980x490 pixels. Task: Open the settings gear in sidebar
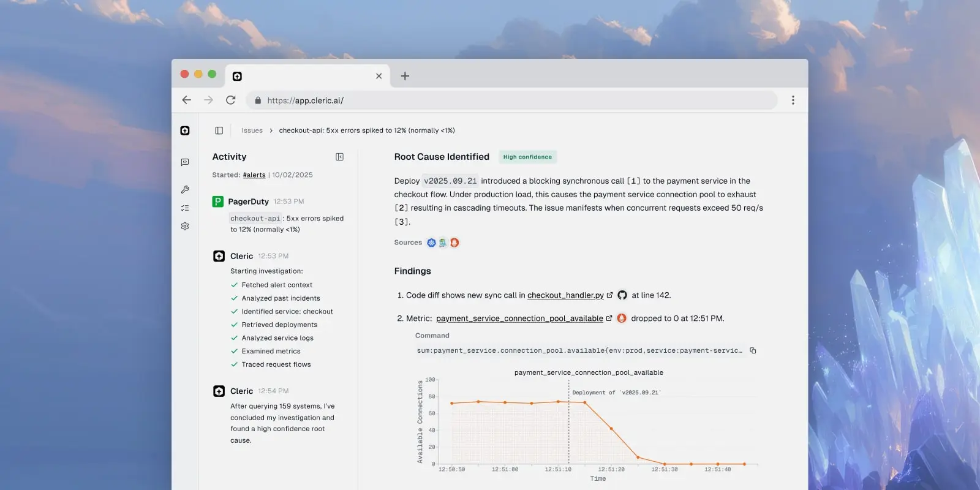(185, 226)
